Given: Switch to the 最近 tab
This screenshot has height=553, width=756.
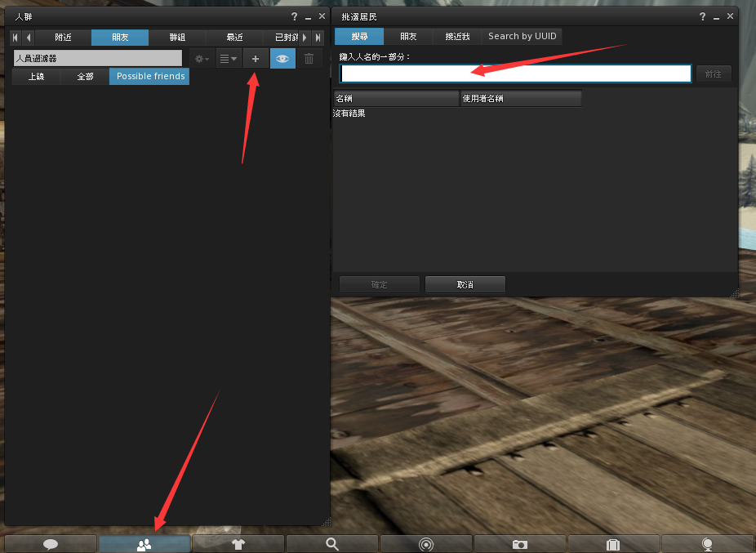Looking at the screenshot, I should (235, 37).
